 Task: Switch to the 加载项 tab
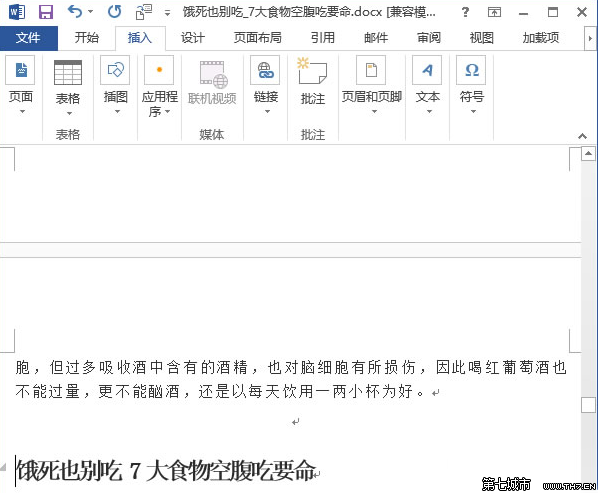(x=540, y=38)
